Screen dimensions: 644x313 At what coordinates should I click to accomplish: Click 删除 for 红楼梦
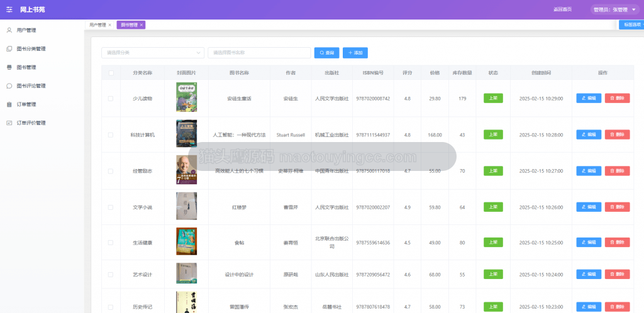click(x=617, y=207)
